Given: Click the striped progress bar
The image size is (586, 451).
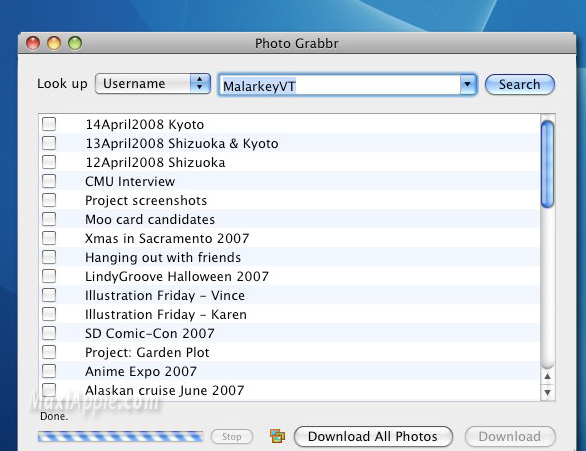Looking at the screenshot, I should point(120,436).
